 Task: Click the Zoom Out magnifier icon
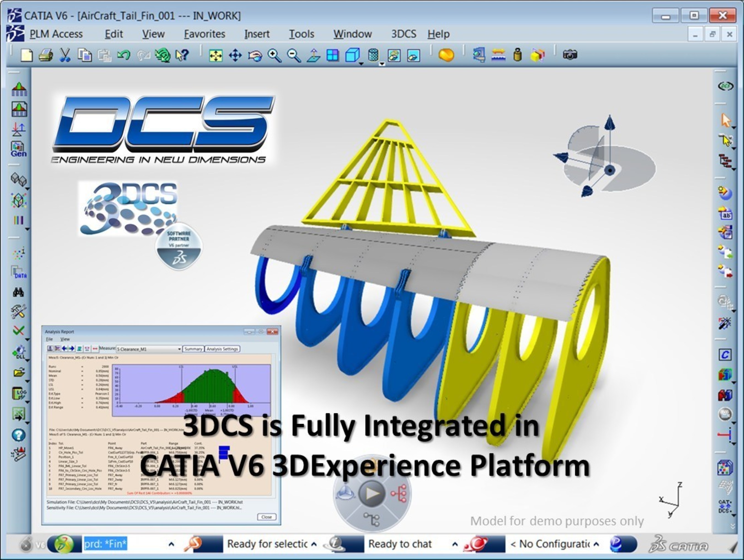pos(294,55)
